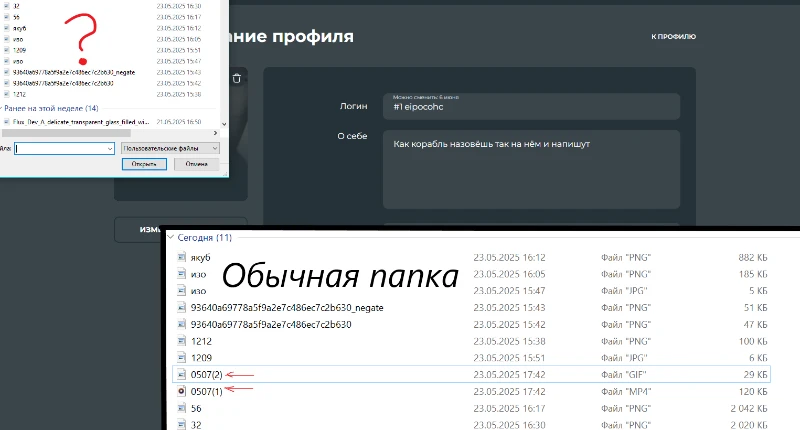800x430 pixels.
Task: Follow the К ПРОФИЛЮ link
Action: click(x=673, y=37)
